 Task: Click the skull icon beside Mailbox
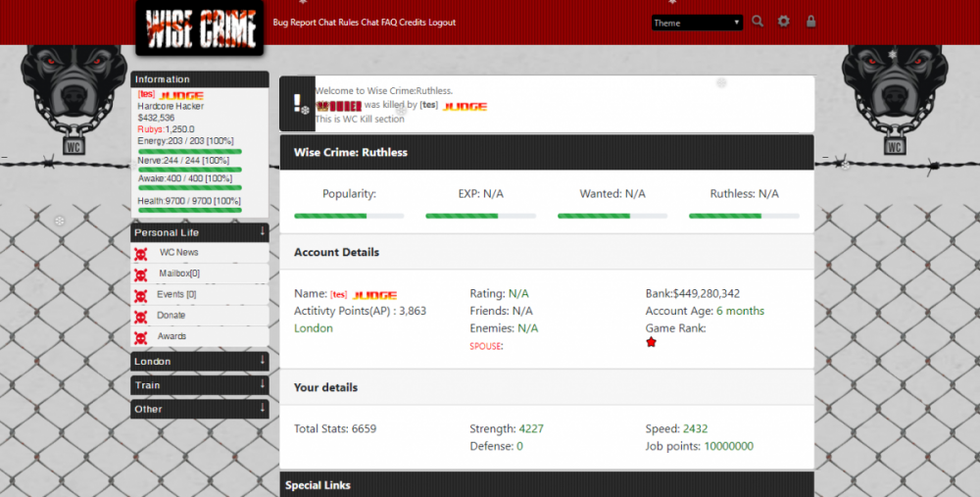point(141,274)
